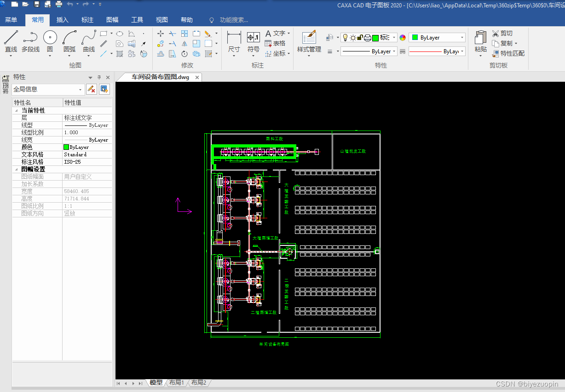This screenshot has width=565, height=392.
Task: Close the 特性 properties panel
Action: point(108,77)
